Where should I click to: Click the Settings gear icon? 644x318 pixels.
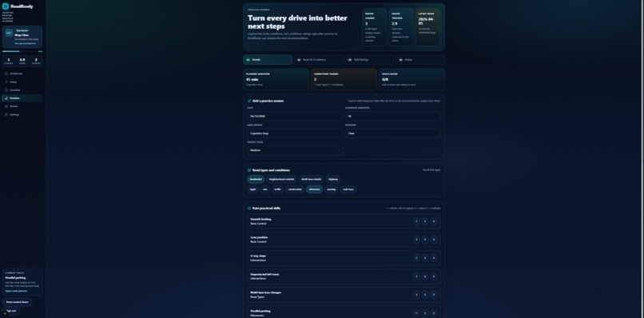coord(6,114)
